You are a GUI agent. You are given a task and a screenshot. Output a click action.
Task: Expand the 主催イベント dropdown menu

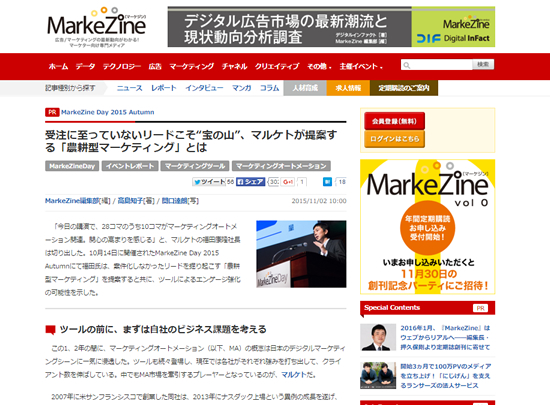(x=361, y=66)
